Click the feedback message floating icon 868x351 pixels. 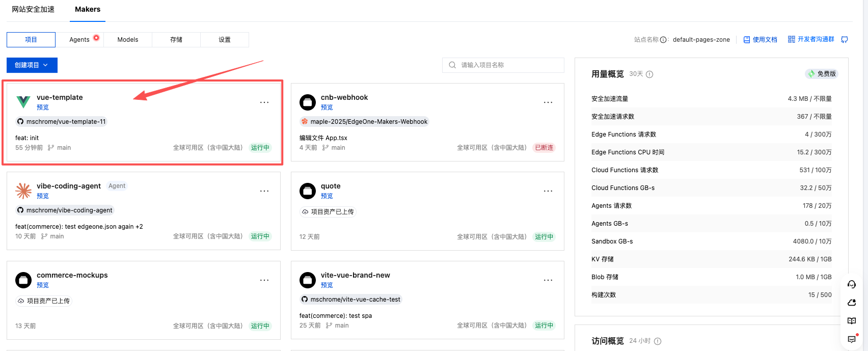(x=852, y=339)
